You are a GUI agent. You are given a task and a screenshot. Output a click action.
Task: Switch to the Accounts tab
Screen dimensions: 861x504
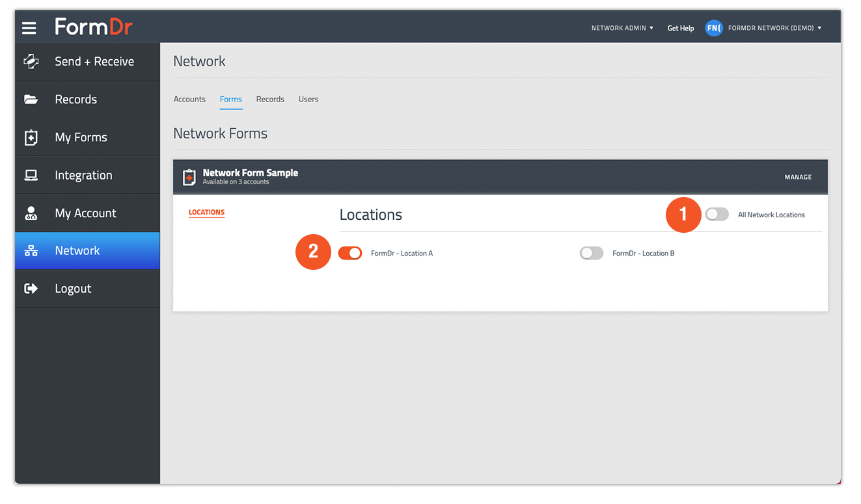[189, 99]
